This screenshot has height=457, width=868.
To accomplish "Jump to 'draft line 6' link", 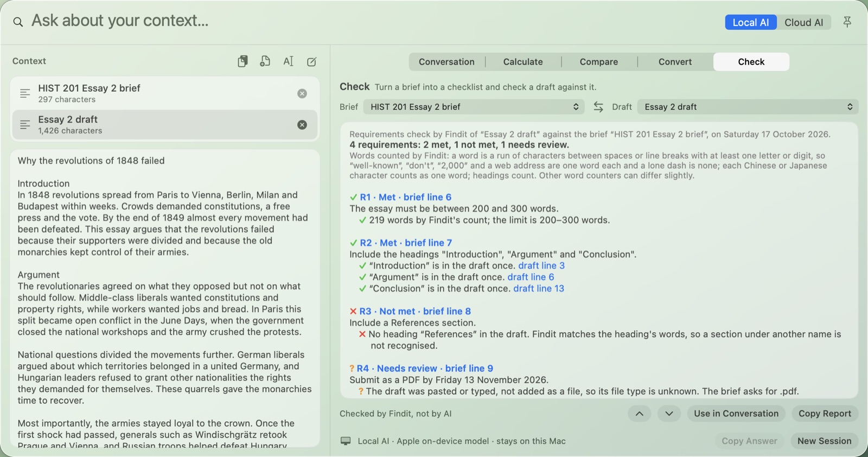I will pyautogui.click(x=531, y=277).
